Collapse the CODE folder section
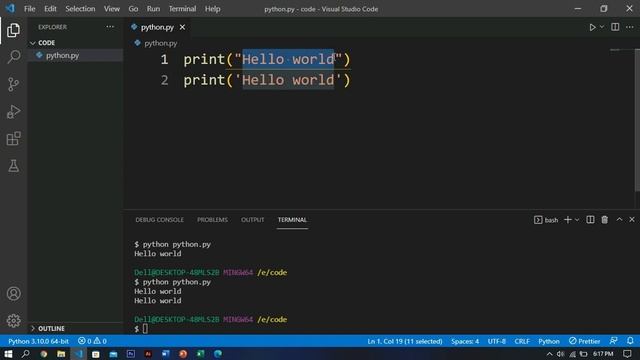The height and width of the screenshot is (360, 640). [43, 43]
